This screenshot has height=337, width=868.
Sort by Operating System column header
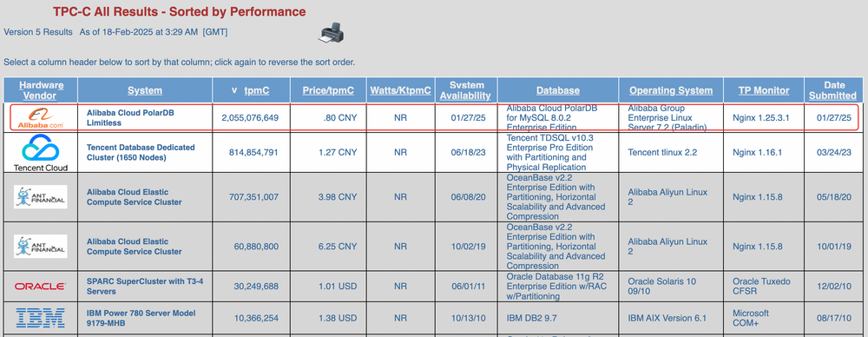tap(671, 90)
